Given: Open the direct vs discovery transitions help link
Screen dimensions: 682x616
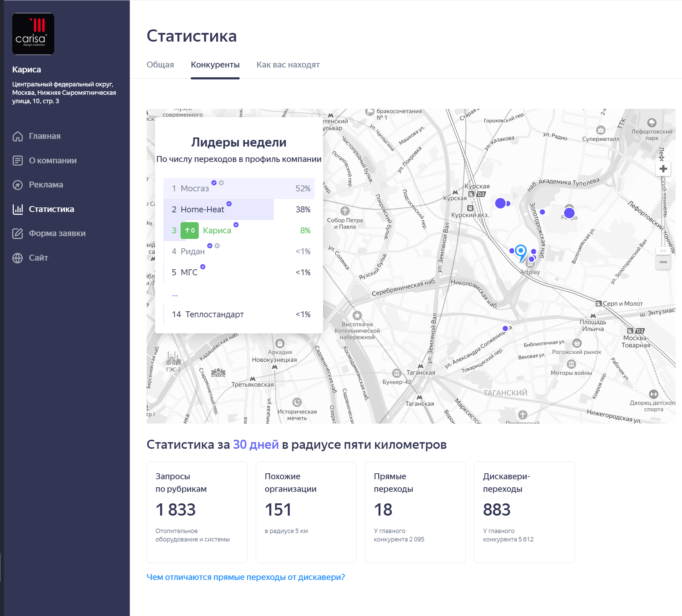Looking at the screenshot, I should click(245, 577).
